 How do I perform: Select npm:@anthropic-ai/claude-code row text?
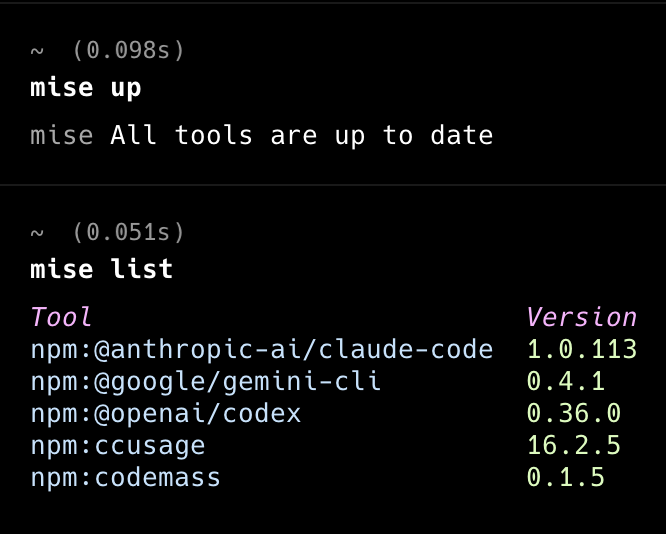(x=262, y=350)
